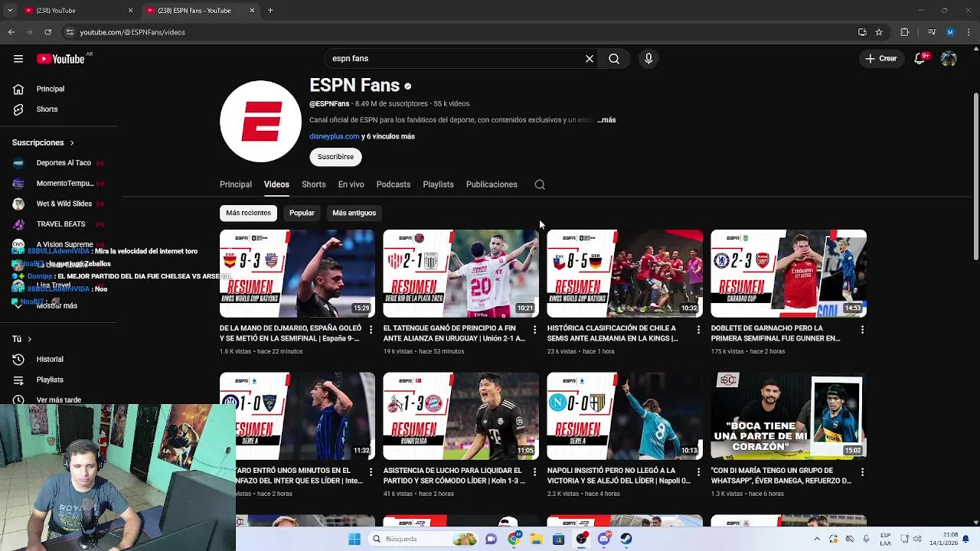Click the YouTube logo
Viewport: 980px width, 551px height.
coord(60,59)
